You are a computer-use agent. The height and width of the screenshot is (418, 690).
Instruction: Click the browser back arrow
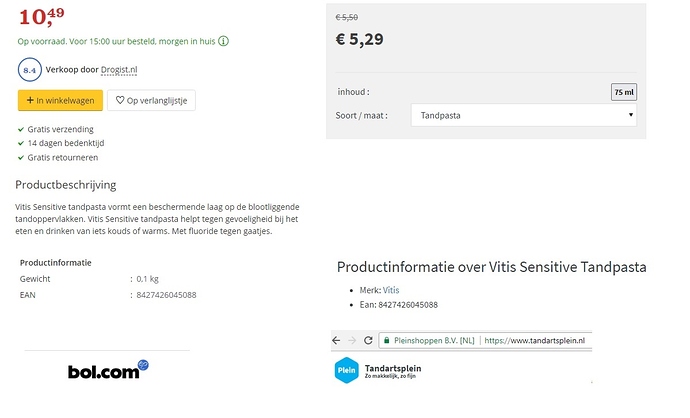336,341
